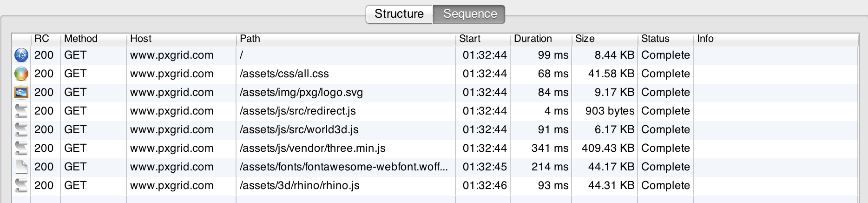
Task: Click the script icon for redirect.js row
Action: (x=21, y=111)
